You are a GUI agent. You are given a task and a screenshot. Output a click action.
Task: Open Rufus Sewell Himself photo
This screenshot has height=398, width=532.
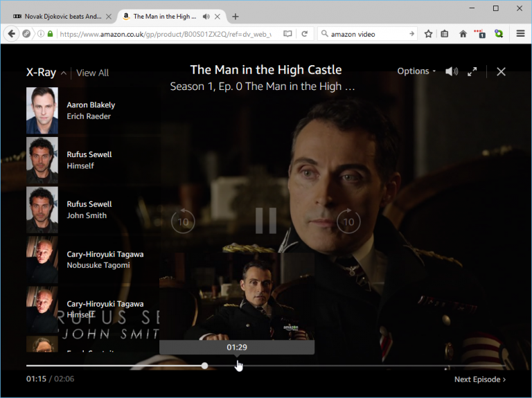(42, 160)
